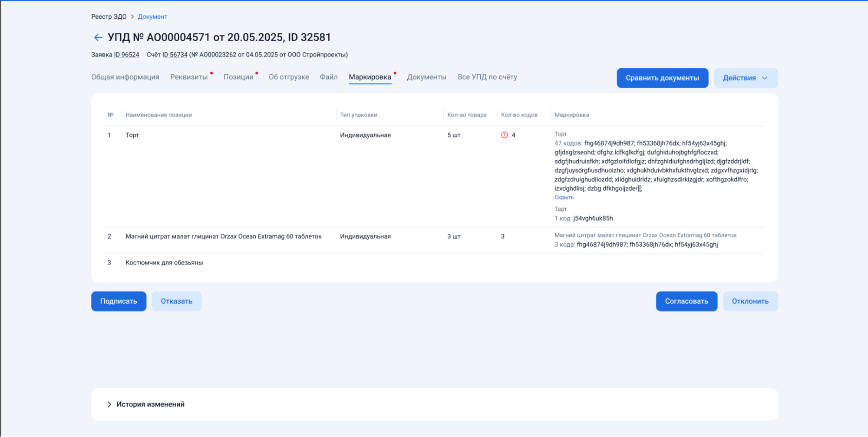This screenshot has width=868, height=437.
Task: Click Индивидуальная in the Торт row
Action: pyautogui.click(x=365, y=135)
